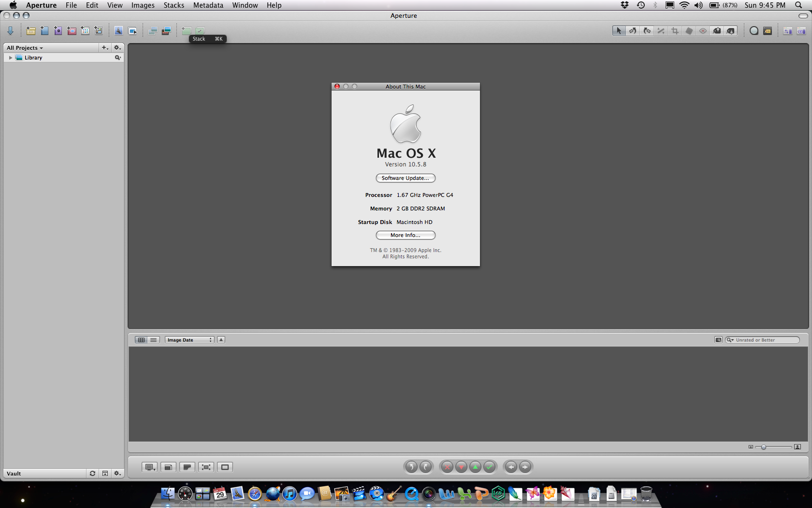Open the Window menu
Viewport: 812px width, 508px height.
[x=245, y=5]
